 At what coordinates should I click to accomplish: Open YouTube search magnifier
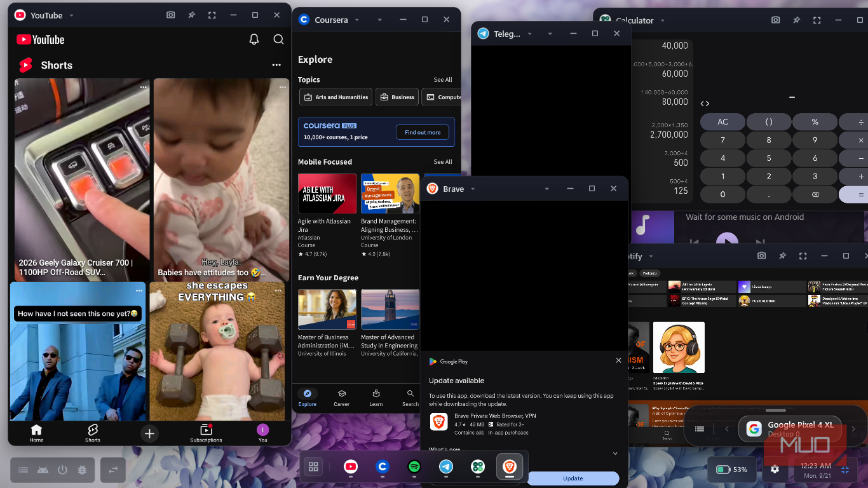pyautogui.click(x=278, y=39)
